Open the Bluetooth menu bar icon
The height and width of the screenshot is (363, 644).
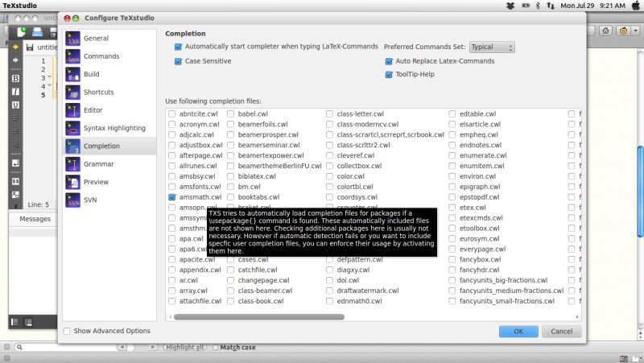click(538, 6)
